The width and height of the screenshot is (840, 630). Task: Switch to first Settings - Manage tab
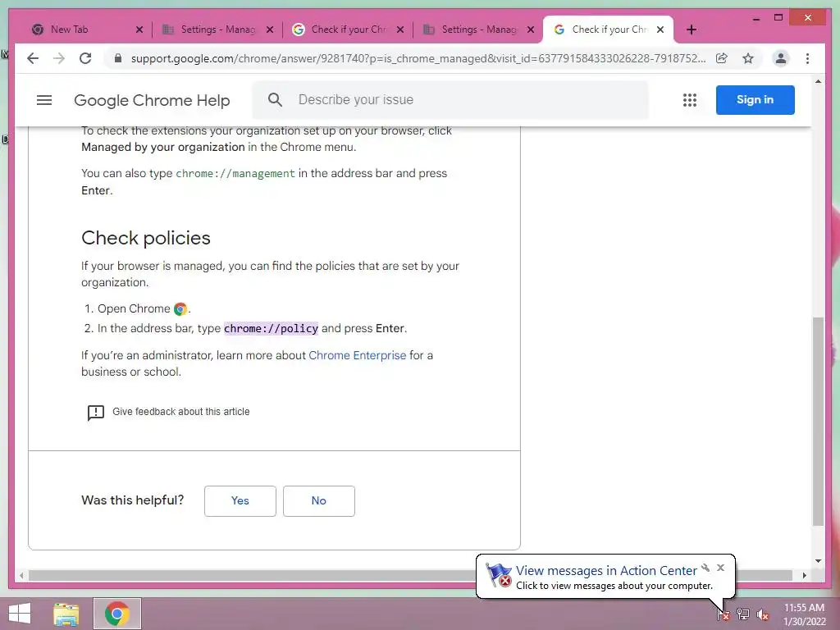(217, 30)
